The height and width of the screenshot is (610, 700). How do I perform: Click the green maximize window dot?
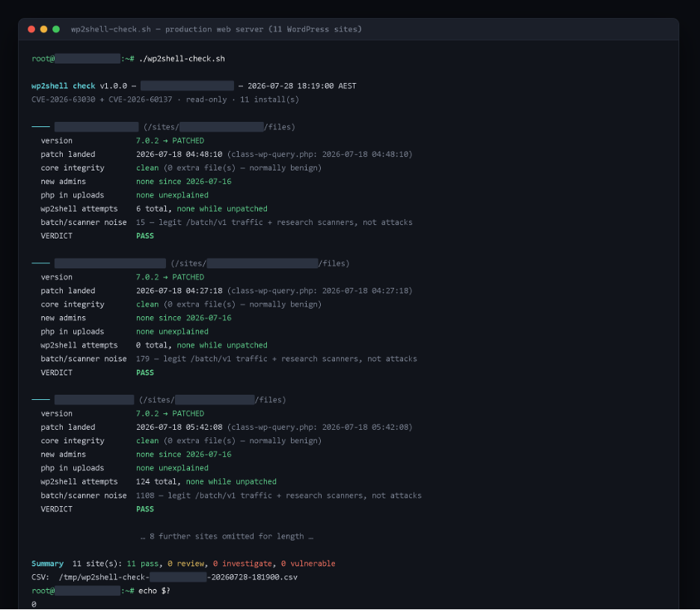coord(56,29)
